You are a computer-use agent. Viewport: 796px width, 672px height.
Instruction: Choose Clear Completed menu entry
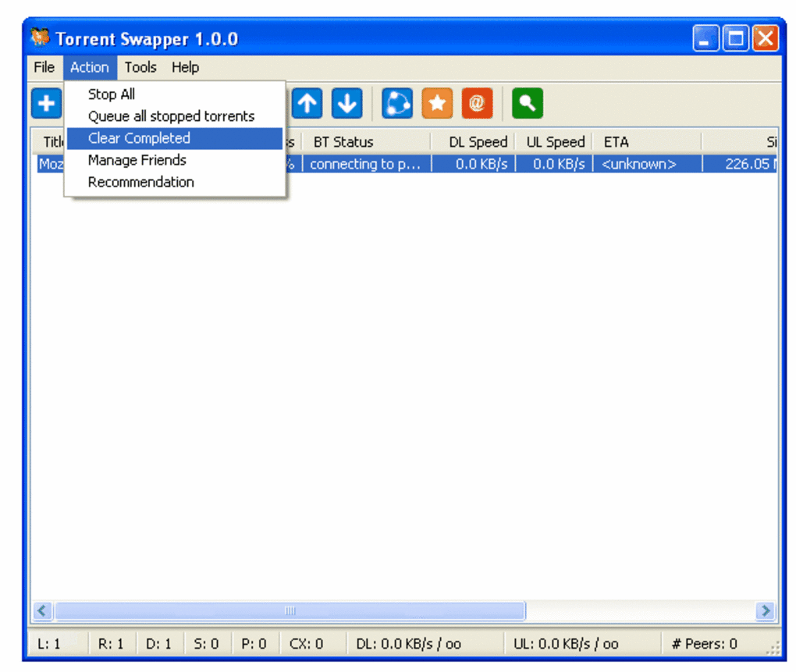174,138
